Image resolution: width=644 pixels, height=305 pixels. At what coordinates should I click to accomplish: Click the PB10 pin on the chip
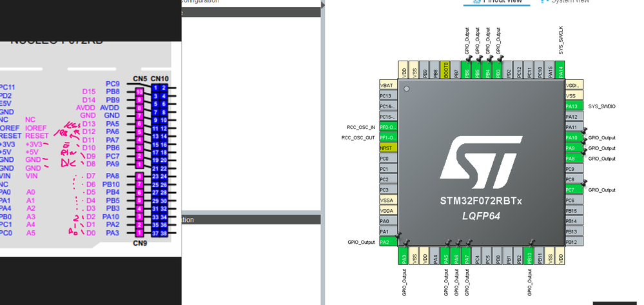coord(529,255)
